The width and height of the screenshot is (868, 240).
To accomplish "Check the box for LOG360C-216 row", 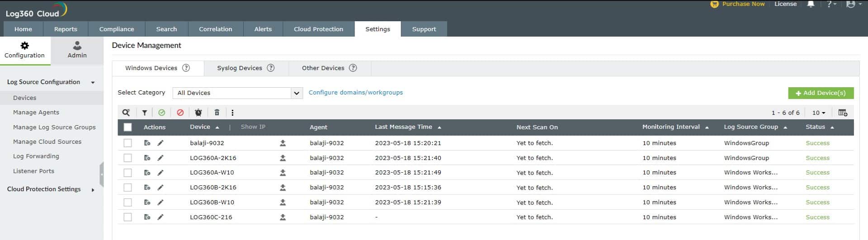I will point(128,217).
